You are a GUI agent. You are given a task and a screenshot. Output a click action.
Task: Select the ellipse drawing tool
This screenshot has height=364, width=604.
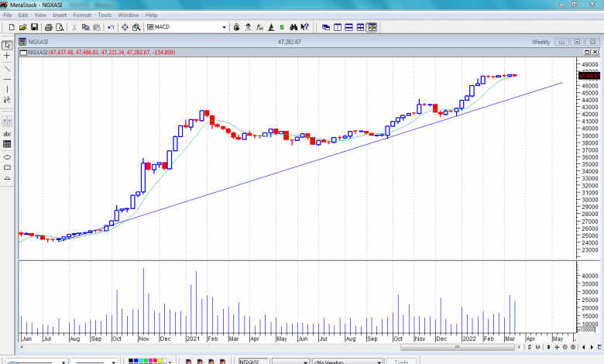pos(7,156)
